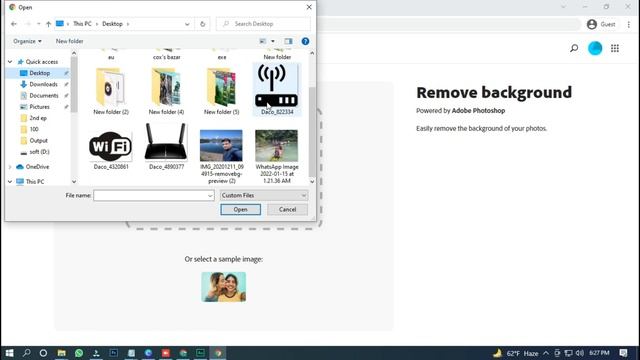Click the cox's bazar folder label

pyautogui.click(x=167, y=57)
